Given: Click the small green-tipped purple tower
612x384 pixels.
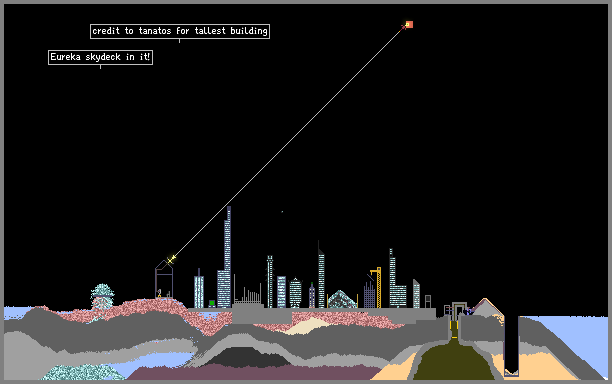Looking at the screenshot, I should tap(312, 296).
